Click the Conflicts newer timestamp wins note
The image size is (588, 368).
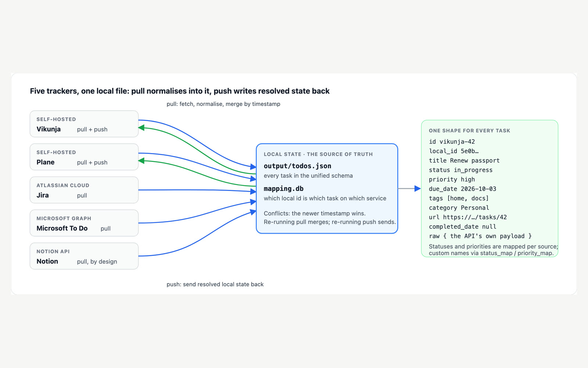click(x=315, y=213)
